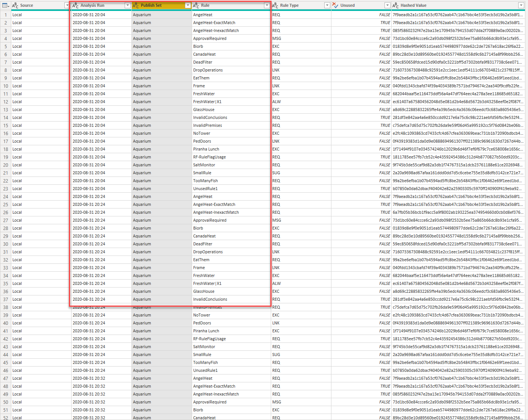Select the Piranha Lunch cell in row 18
528x420 pixels.
click(x=231, y=149)
